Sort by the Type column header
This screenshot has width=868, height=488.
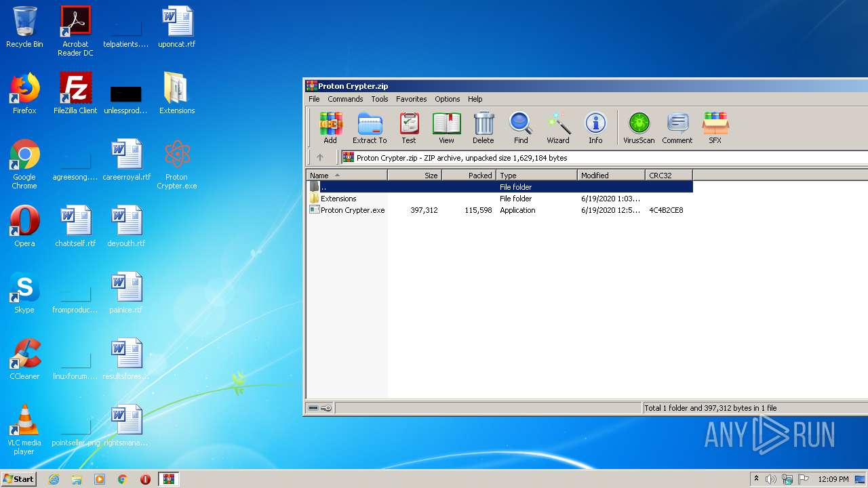click(536, 175)
